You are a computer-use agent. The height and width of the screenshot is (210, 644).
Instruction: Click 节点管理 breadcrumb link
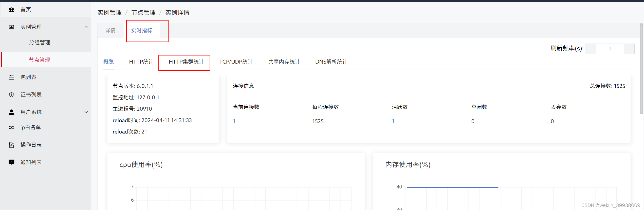pos(143,12)
